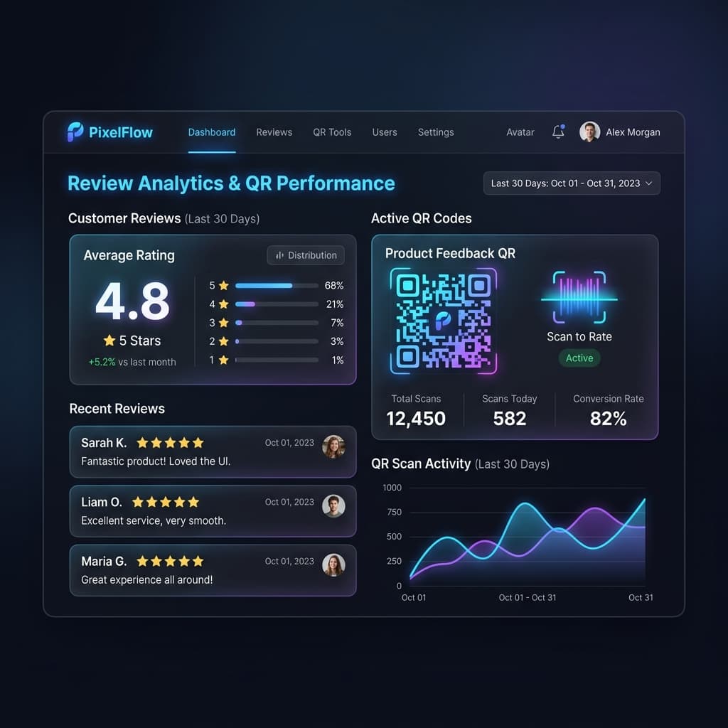The width and height of the screenshot is (728, 728).
Task: Click the bar chart icon in Distribution button
Action: [279, 255]
